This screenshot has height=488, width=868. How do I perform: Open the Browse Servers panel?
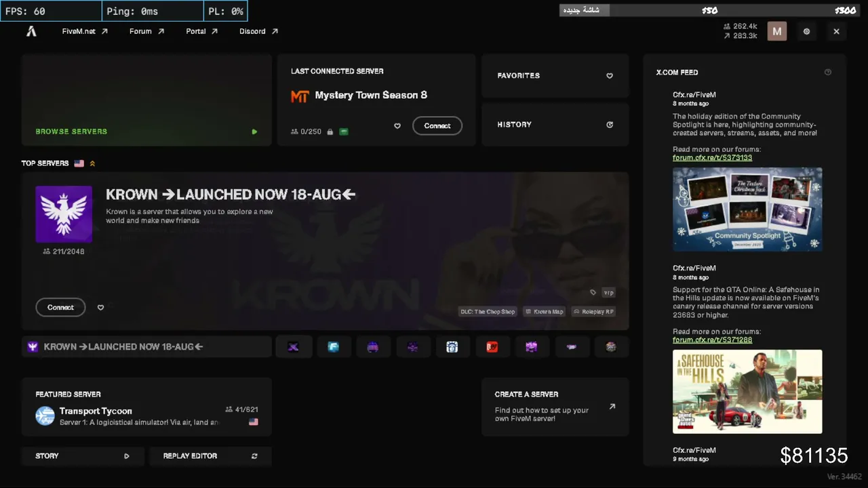pos(146,100)
